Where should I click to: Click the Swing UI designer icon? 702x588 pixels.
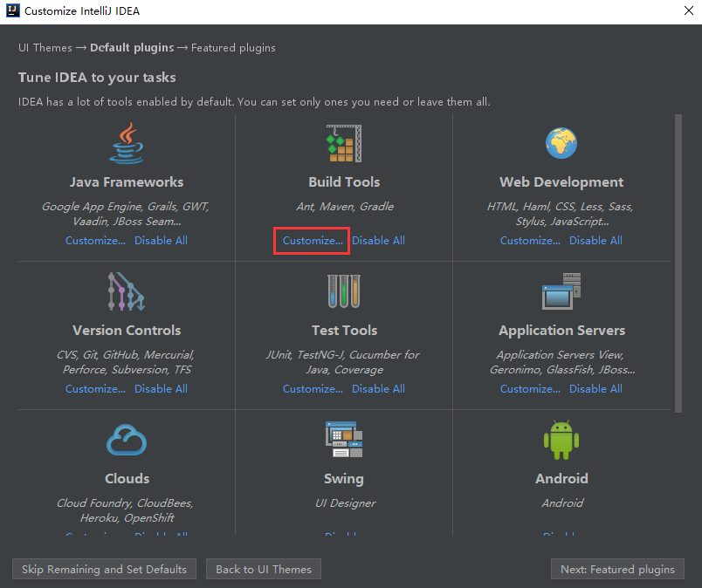pos(344,440)
